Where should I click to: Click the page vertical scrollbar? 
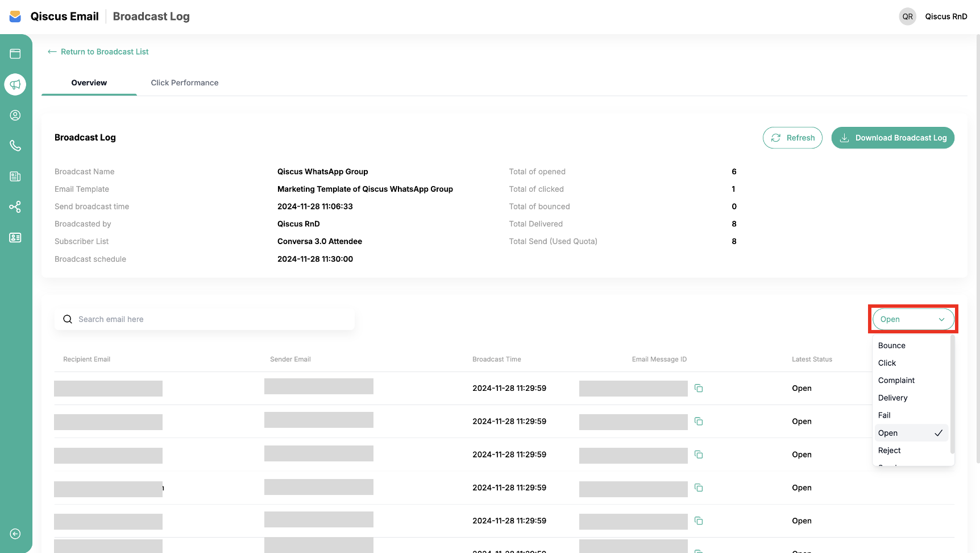(978, 249)
